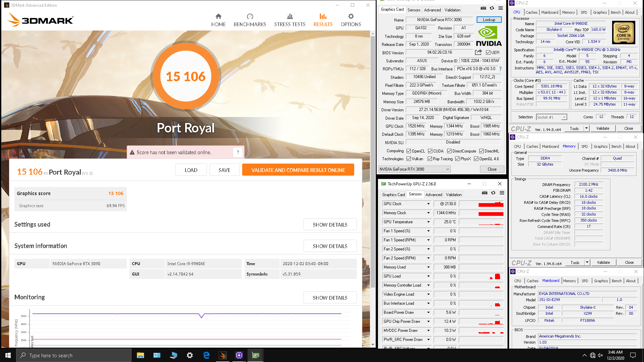644x362 pixels.
Task: Open Settings gear on taskbar
Action: click(x=190, y=355)
